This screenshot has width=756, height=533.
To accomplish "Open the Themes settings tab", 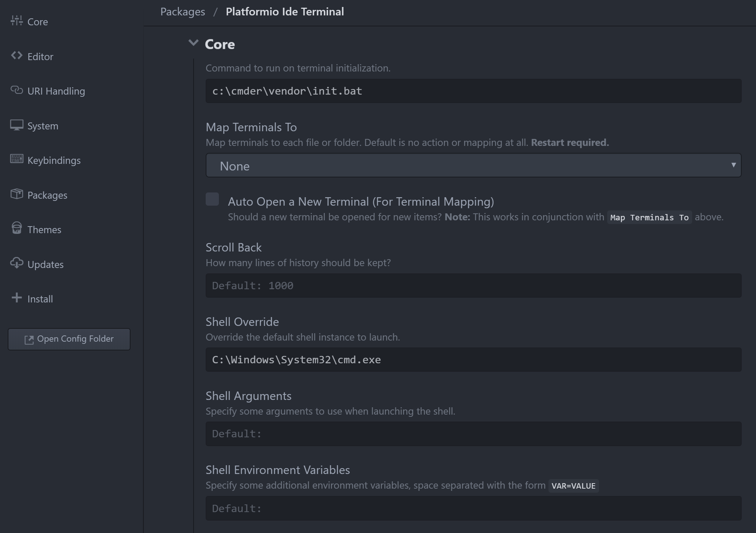I will [44, 230].
